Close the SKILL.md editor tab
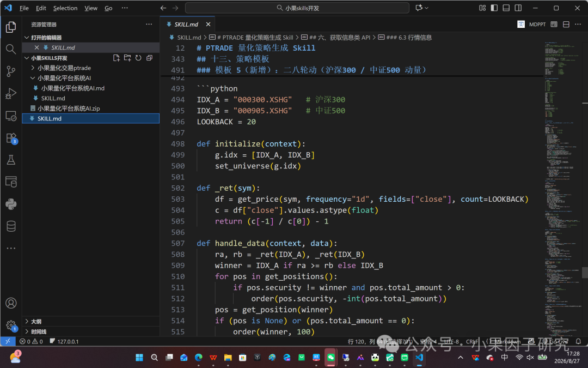The width and height of the screenshot is (588, 368). (x=208, y=24)
